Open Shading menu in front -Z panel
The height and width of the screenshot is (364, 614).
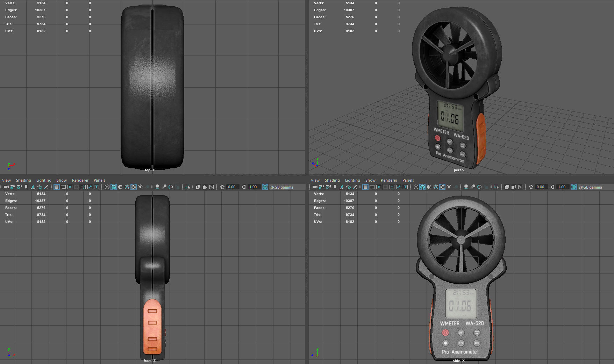click(x=23, y=180)
